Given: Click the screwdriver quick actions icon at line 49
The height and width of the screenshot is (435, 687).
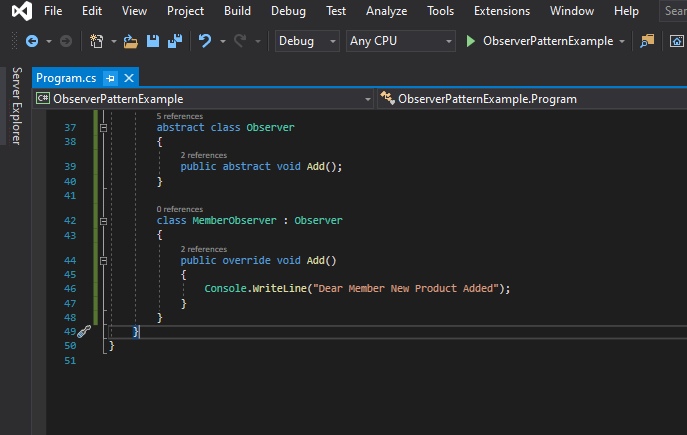Looking at the screenshot, I should pos(84,332).
